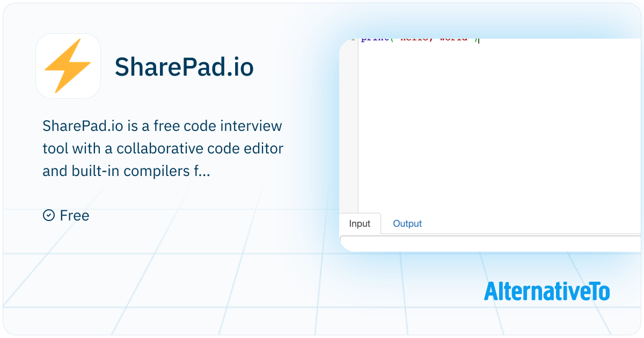644x338 pixels.
Task: Click the SharePad.io description paragraph
Action: click(x=163, y=149)
